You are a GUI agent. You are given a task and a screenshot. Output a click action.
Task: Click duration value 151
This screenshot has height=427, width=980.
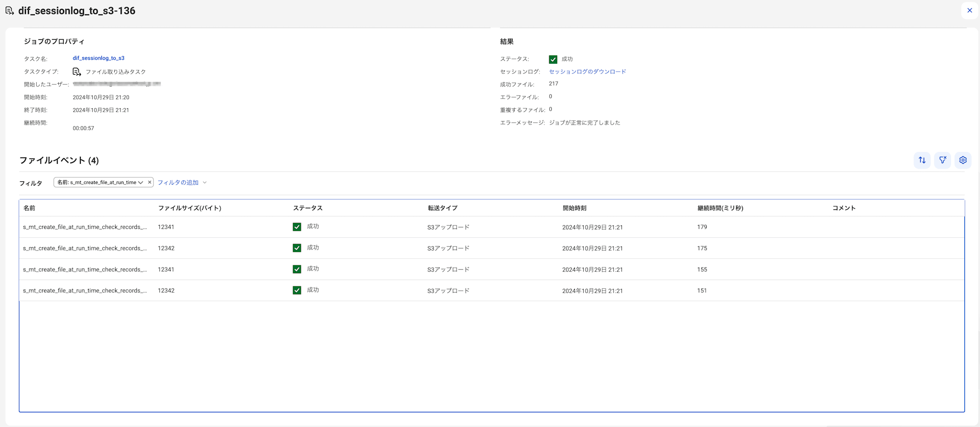point(702,290)
